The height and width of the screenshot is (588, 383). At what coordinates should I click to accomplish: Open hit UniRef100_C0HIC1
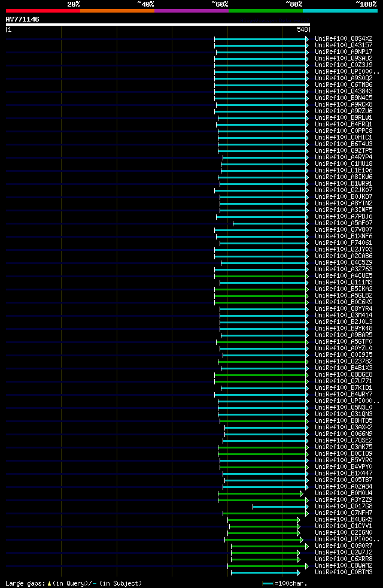(x=344, y=137)
